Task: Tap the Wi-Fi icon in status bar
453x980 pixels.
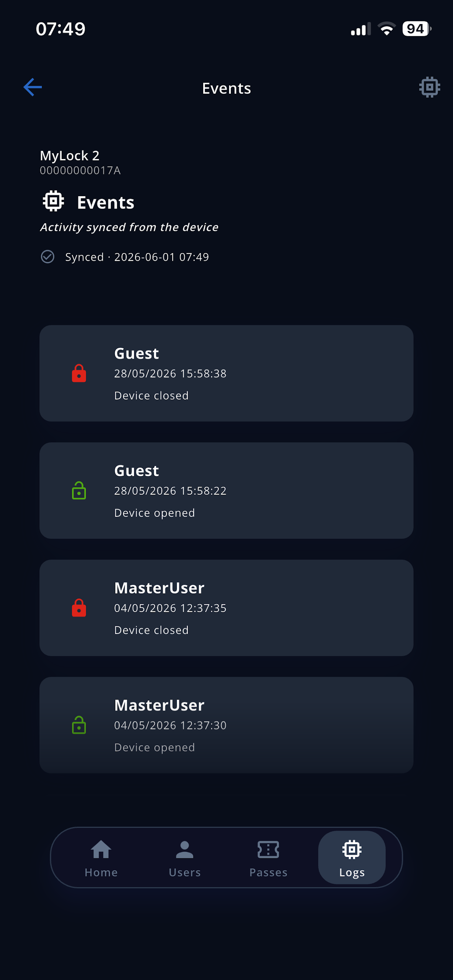Action: coord(386,29)
